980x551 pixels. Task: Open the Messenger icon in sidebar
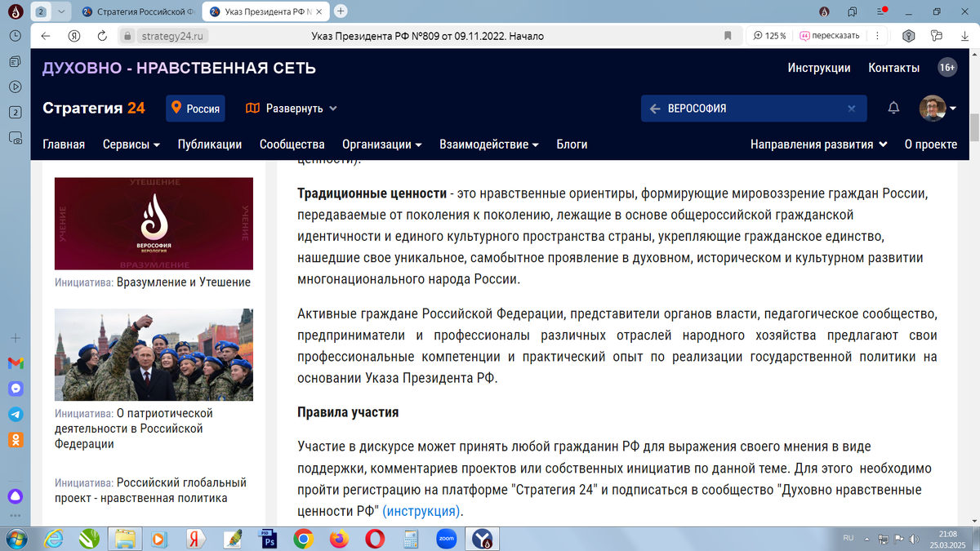pos(16,389)
